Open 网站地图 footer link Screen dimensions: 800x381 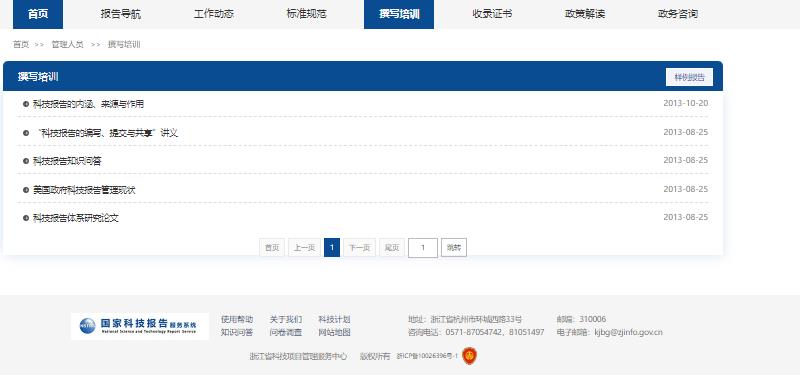(x=334, y=333)
